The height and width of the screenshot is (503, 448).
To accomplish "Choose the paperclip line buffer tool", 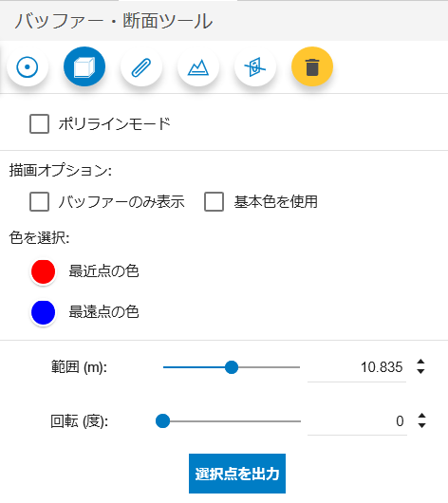I will tap(141, 66).
